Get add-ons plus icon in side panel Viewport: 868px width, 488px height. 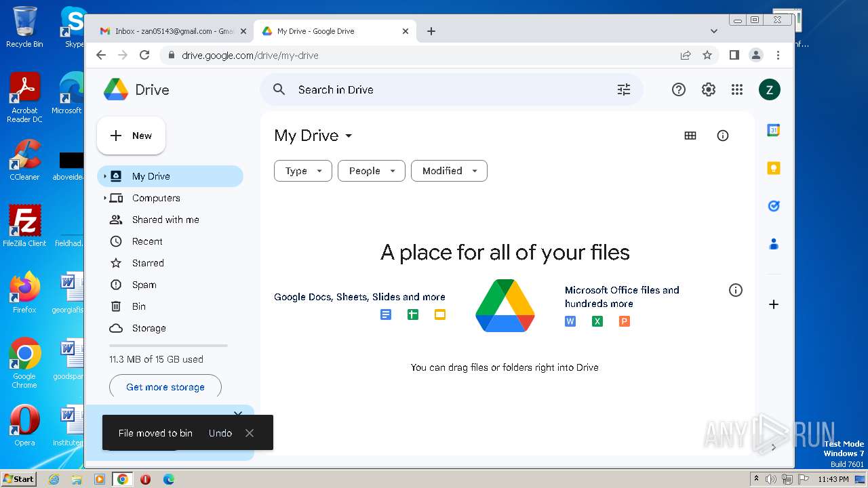[774, 304]
